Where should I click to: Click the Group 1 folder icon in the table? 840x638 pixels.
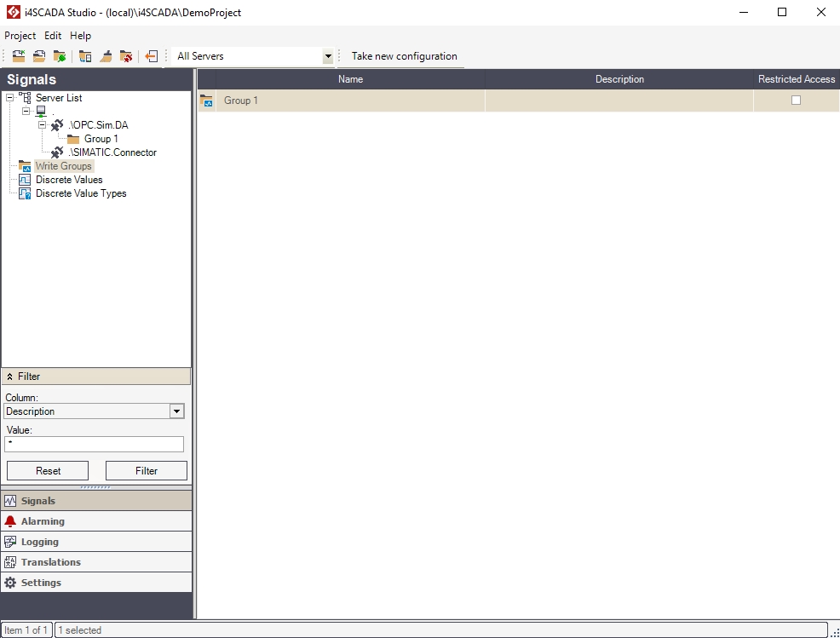[205, 101]
